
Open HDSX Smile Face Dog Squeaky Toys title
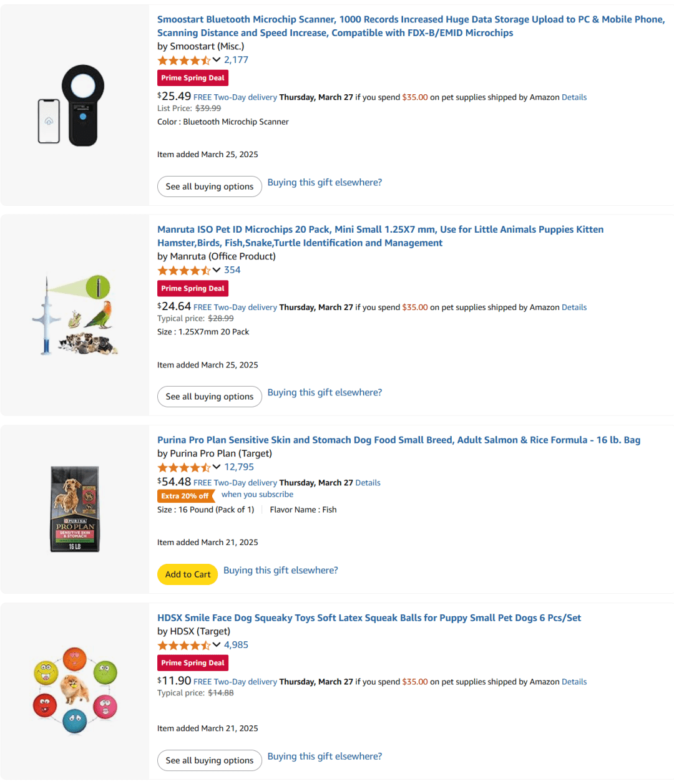coord(369,618)
